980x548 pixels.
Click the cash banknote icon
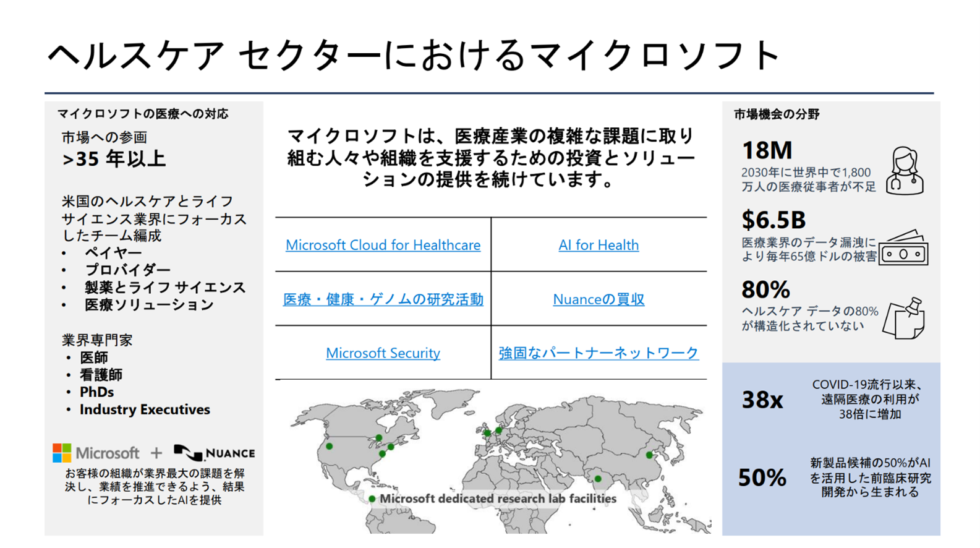pos(903,249)
